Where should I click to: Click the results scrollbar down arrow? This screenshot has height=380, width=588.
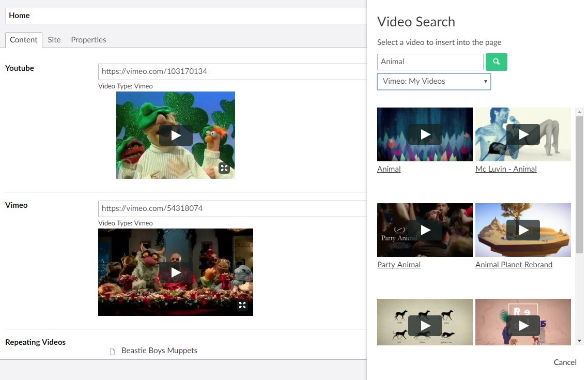(x=579, y=341)
